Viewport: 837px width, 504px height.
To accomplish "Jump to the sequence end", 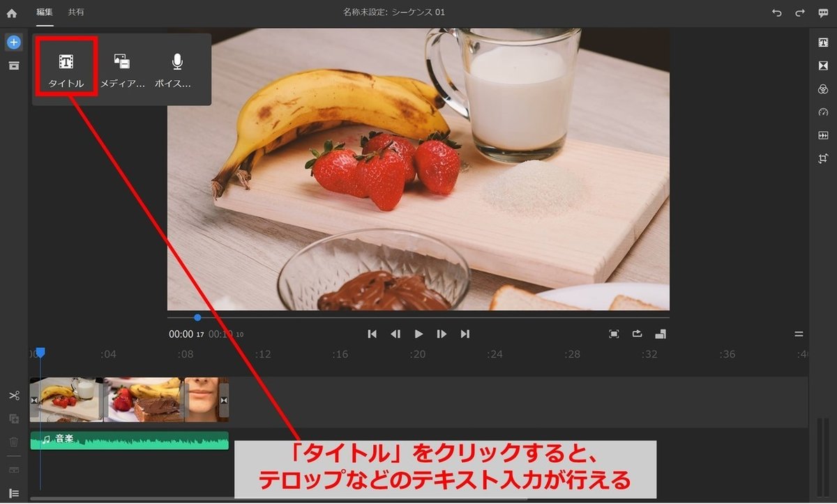I will 465,334.
